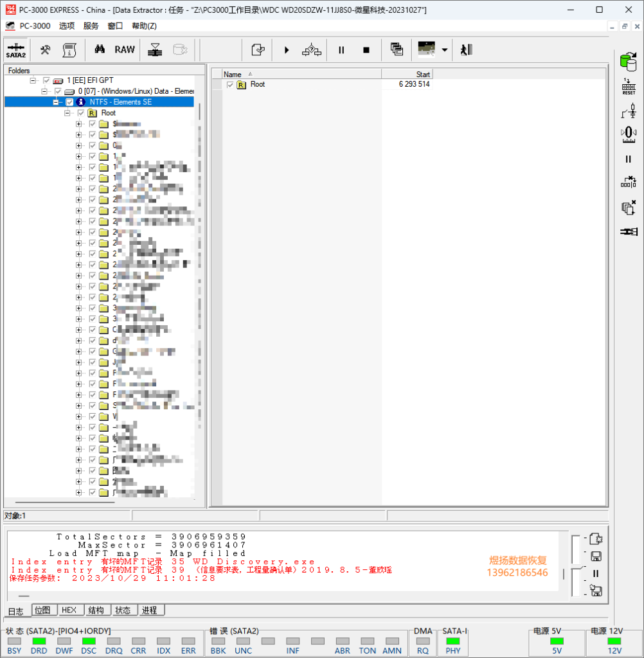Toggle checkbox of folder starting with G

(93, 351)
